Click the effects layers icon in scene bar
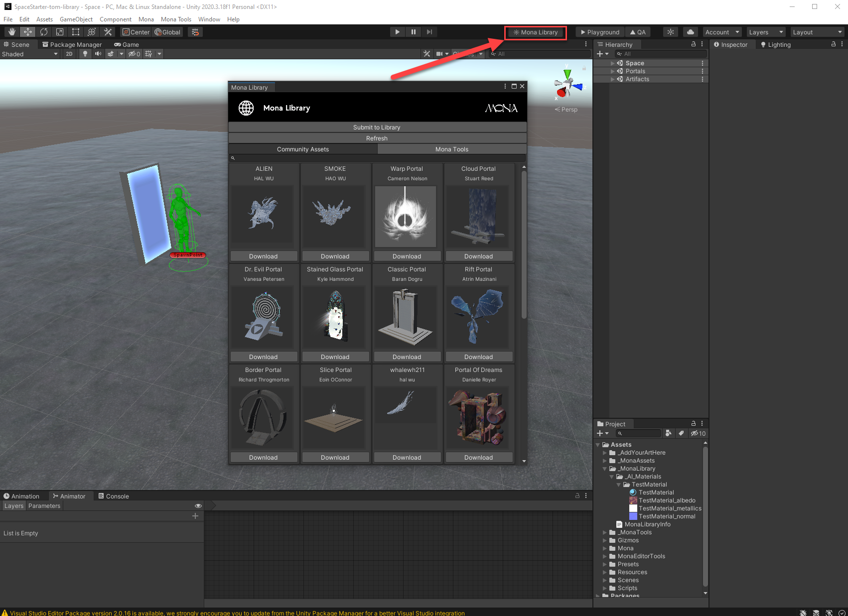Viewport: 848px width, 616px height. (x=111, y=54)
